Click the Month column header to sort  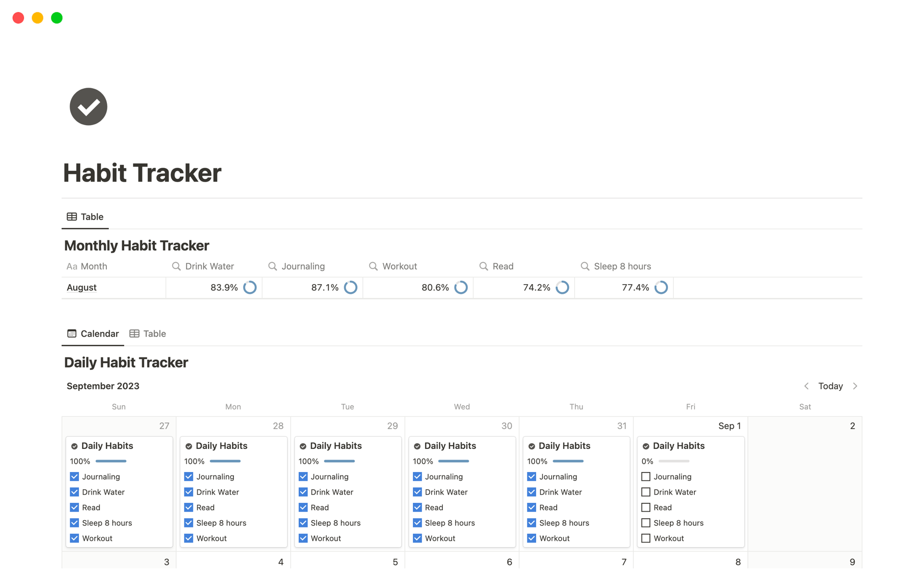[x=95, y=265]
